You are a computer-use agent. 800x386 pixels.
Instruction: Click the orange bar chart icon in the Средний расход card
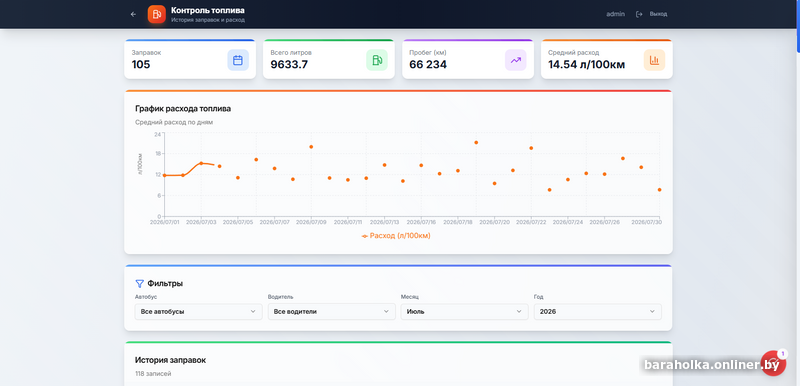(x=654, y=60)
